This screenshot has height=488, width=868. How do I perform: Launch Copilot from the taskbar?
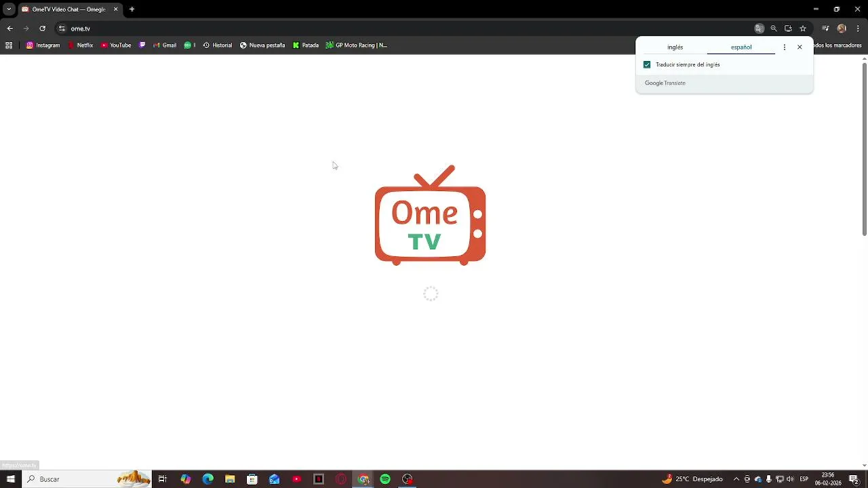click(185, 479)
